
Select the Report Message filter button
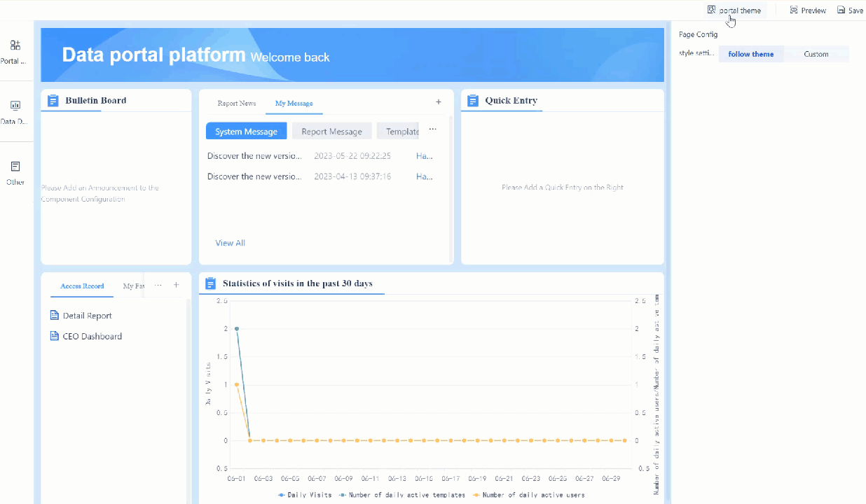pyautogui.click(x=331, y=131)
